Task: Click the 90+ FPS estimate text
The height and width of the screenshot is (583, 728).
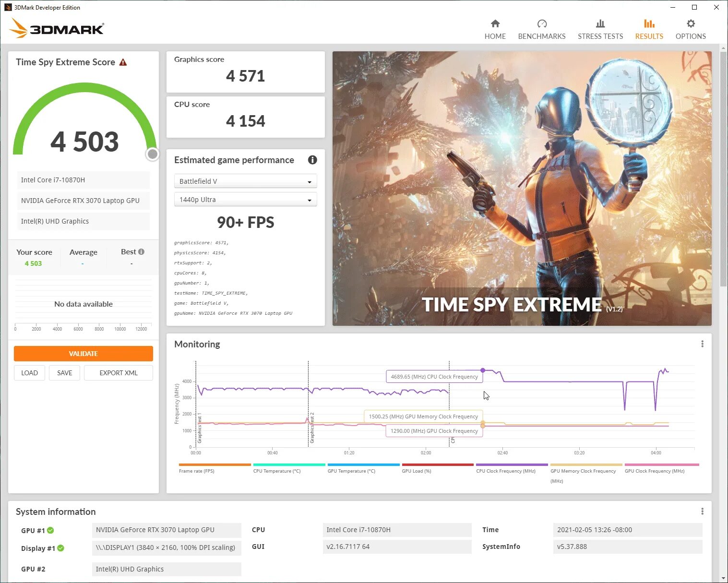Action: coord(245,222)
